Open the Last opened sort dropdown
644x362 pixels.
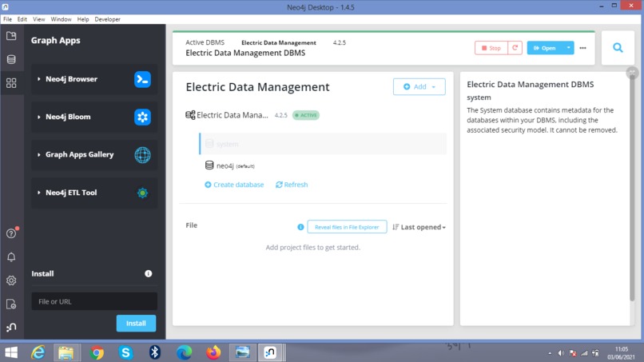pos(419,227)
